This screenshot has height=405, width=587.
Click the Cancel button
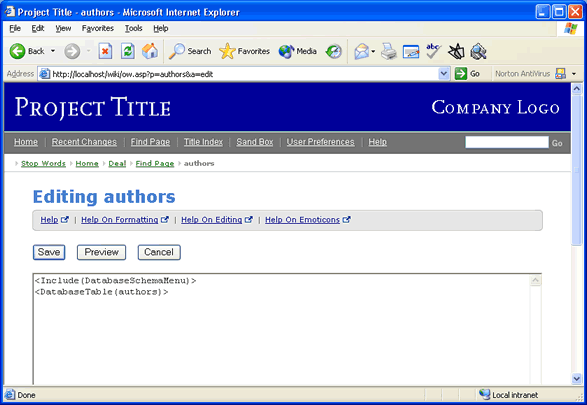(x=159, y=252)
